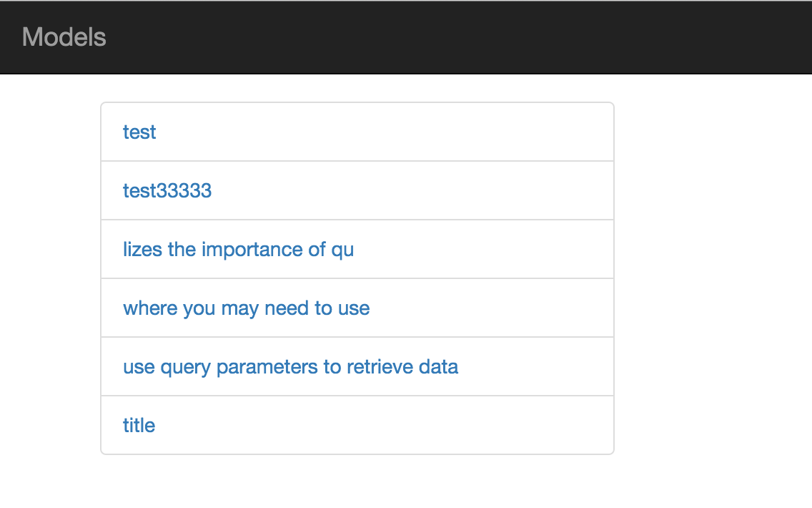The width and height of the screenshot is (812, 508).
Task: Navigate to the query parameters entry
Action: tap(290, 367)
